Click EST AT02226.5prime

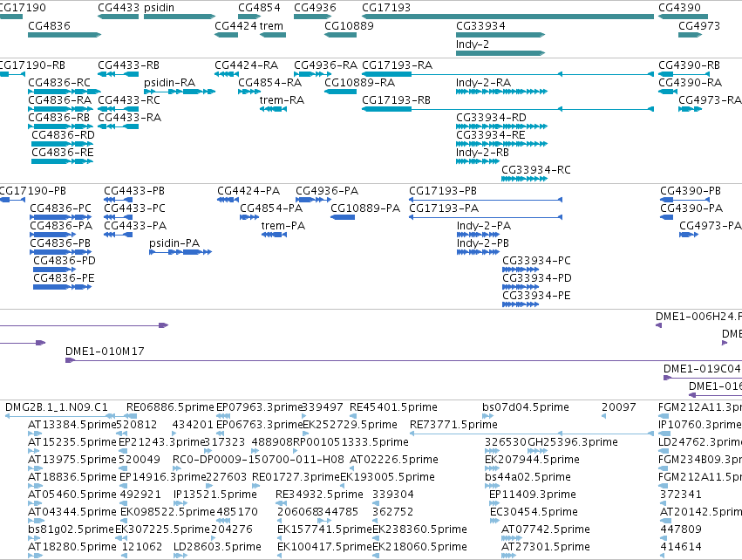tap(394, 460)
